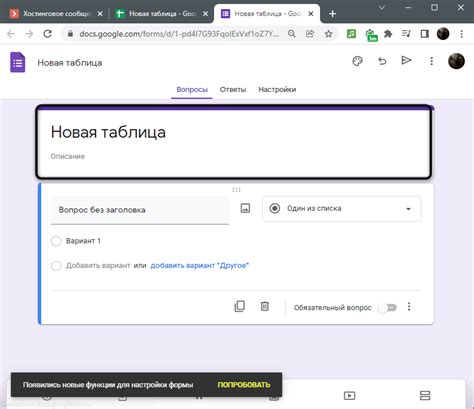Go back with browser back arrow
This screenshot has width=474, height=409.
pos(11,34)
